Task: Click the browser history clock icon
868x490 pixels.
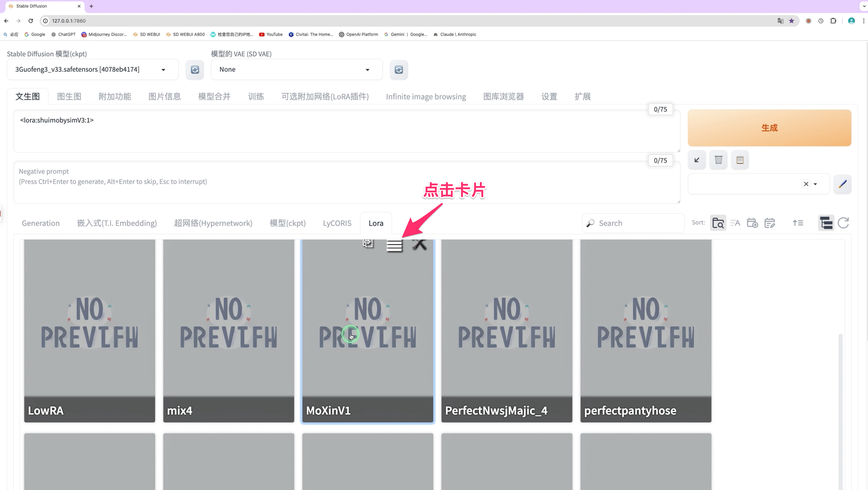Action: tap(821, 21)
